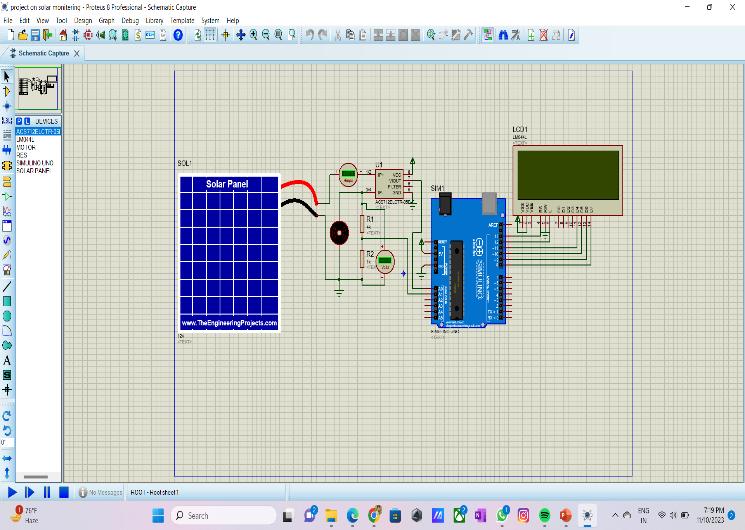Select the Schematic Capture tab
The image size is (745, 530).
[43, 53]
